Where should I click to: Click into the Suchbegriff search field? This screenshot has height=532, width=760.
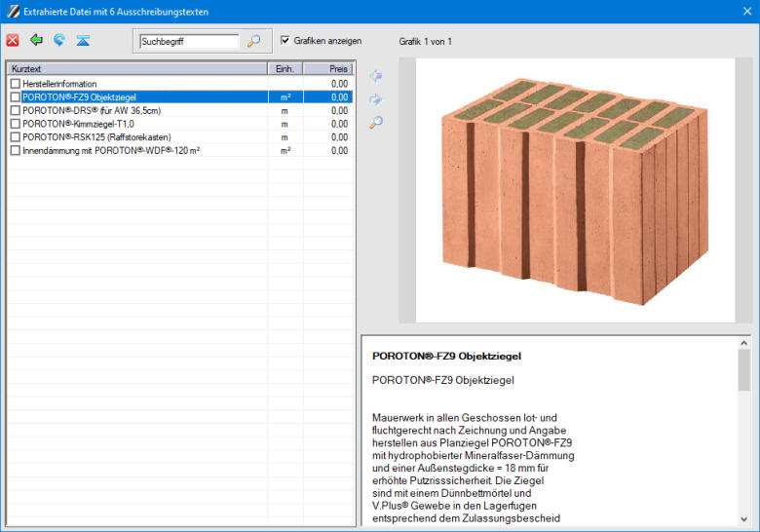190,41
